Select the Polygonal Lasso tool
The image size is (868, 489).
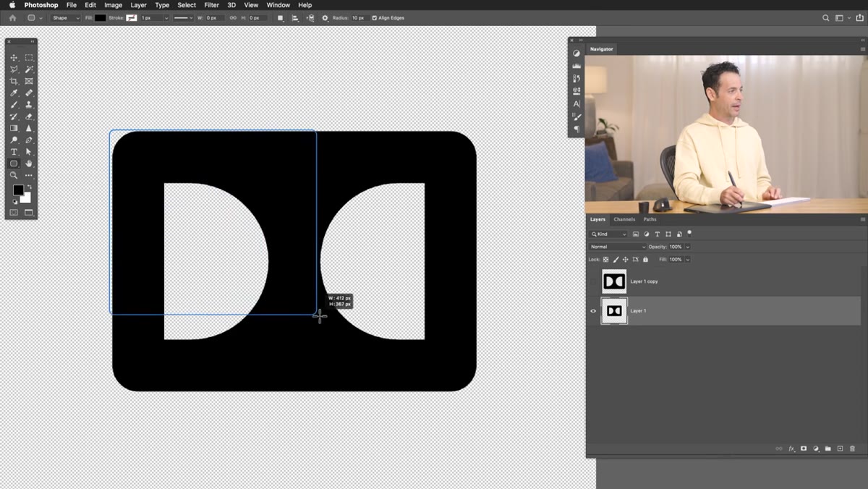(14, 69)
